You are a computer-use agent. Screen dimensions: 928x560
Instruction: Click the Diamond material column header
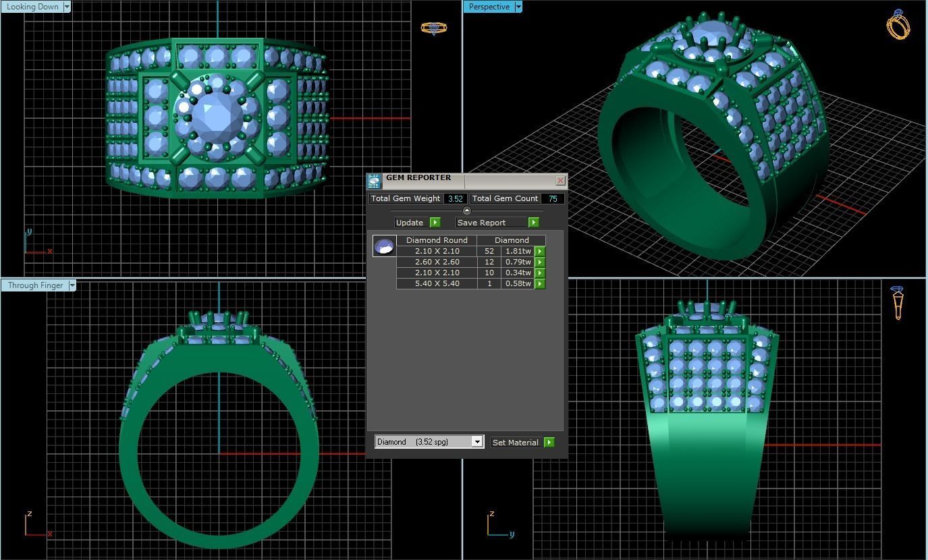tap(512, 240)
